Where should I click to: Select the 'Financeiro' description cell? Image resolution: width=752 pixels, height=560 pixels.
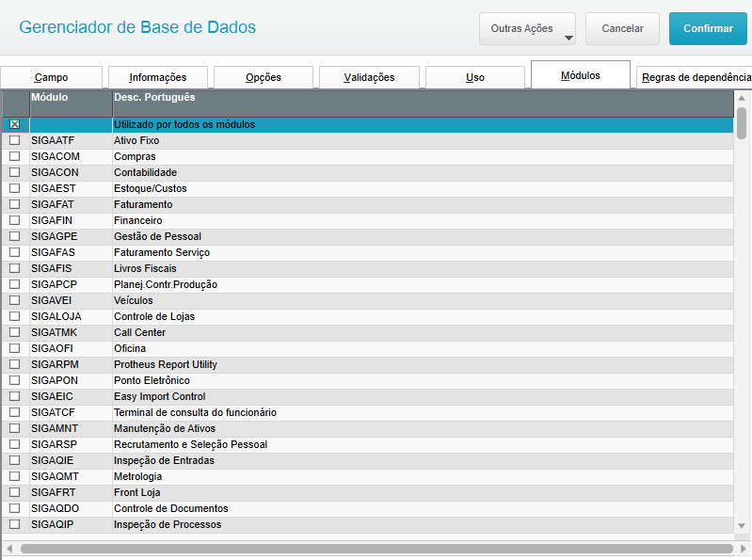(x=423, y=220)
